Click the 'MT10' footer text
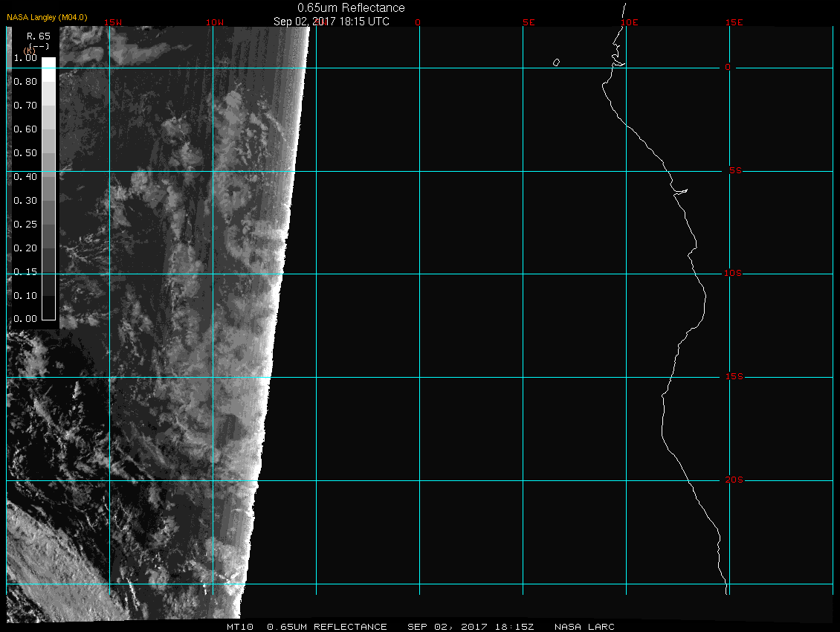 point(240,627)
